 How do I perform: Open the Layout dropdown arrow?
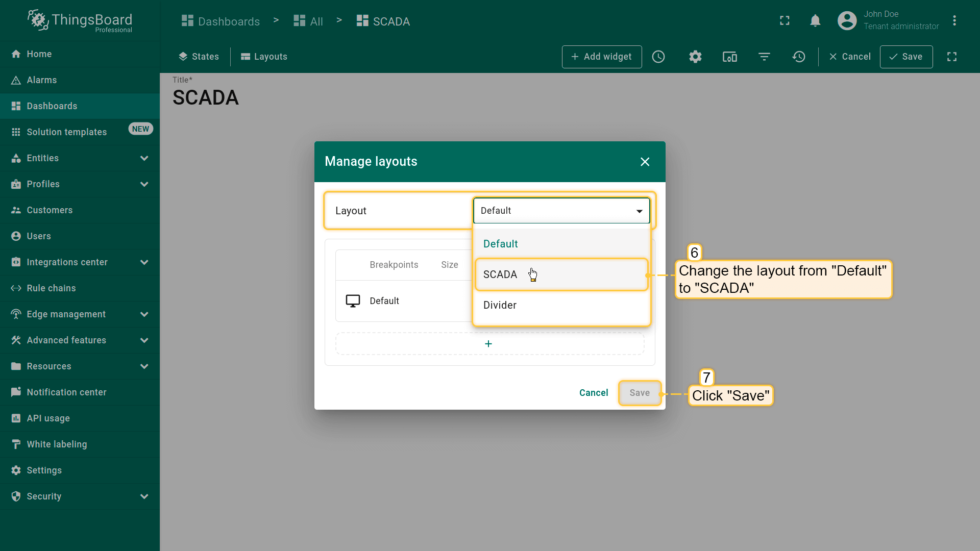[639, 211]
